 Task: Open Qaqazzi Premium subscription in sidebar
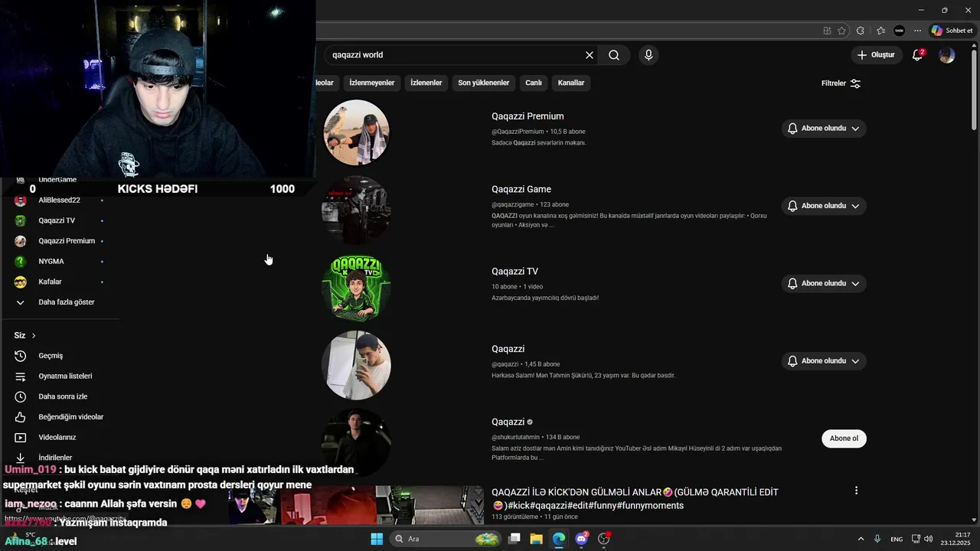coord(60,241)
